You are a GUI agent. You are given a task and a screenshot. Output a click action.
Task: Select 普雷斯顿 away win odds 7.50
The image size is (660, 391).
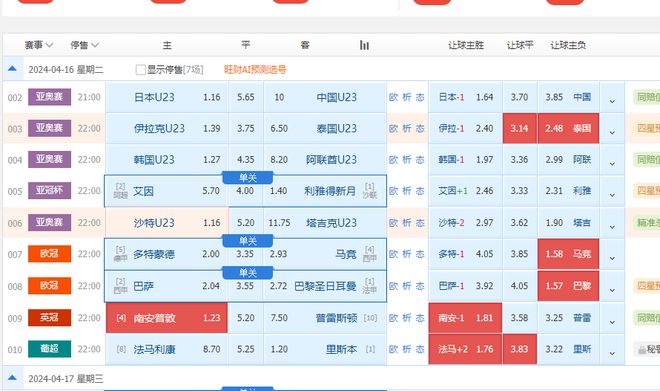point(325,318)
